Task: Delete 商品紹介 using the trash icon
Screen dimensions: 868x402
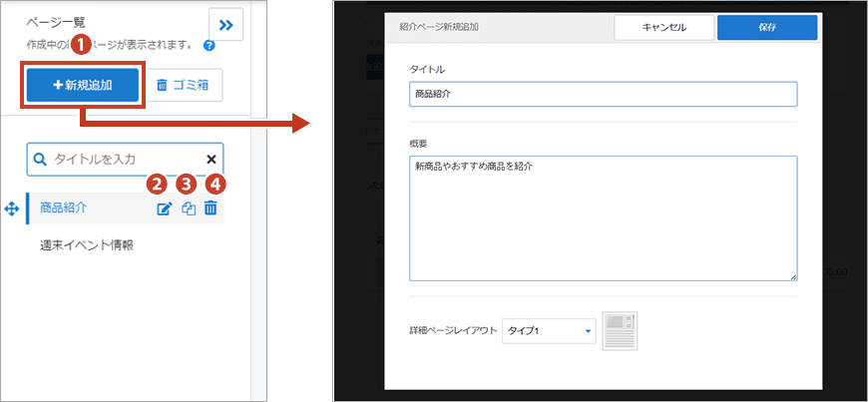Action: [x=211, y=208]
